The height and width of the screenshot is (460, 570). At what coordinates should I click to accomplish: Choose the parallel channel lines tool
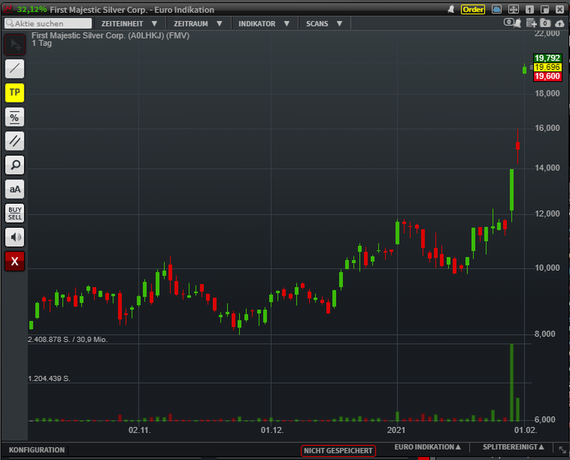(15, 141)
